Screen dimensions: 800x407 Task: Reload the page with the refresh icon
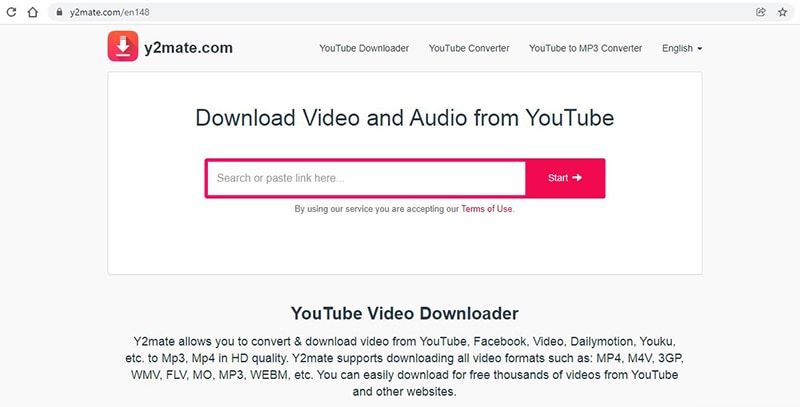[x=11, y=12]
